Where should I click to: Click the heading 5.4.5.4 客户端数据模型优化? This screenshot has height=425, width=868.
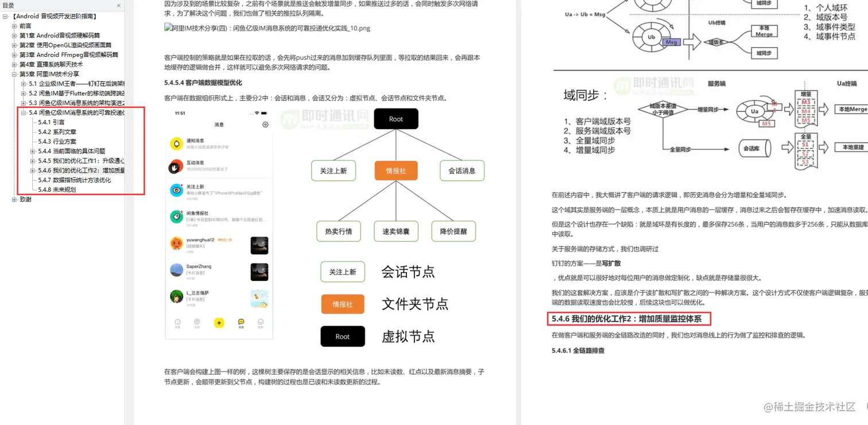coord(203,83)
